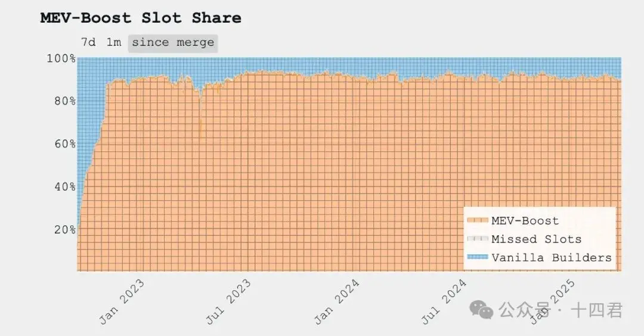Click the Jul 2024 axis label
Image resolution: width=644 pixels, height=336 pixels.
(443, 301)
